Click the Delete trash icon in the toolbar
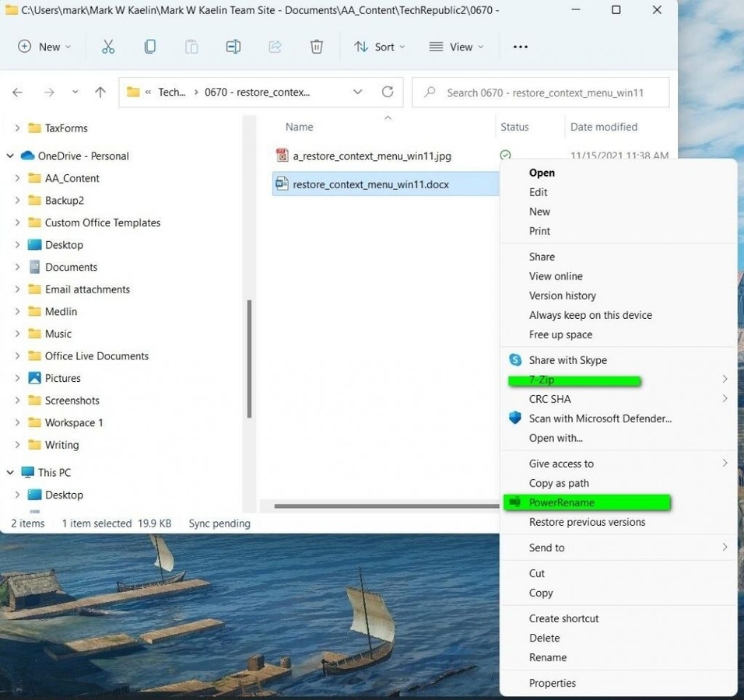744x700 pixels. [x=316, y=47]
